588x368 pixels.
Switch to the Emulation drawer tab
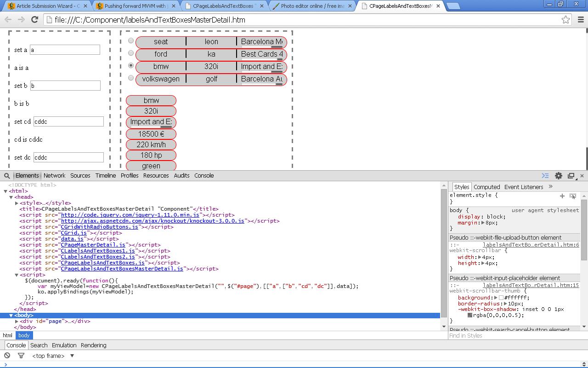64,345
